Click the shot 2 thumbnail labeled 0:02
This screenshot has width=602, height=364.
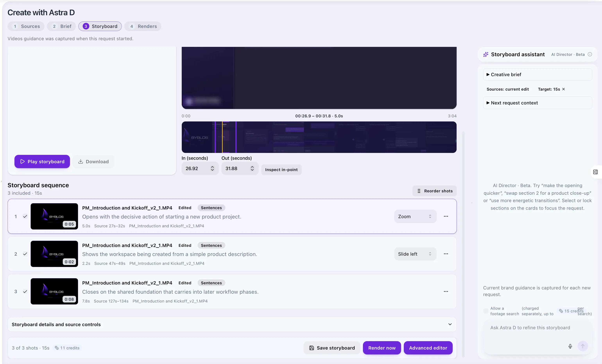tap(54, 254)
